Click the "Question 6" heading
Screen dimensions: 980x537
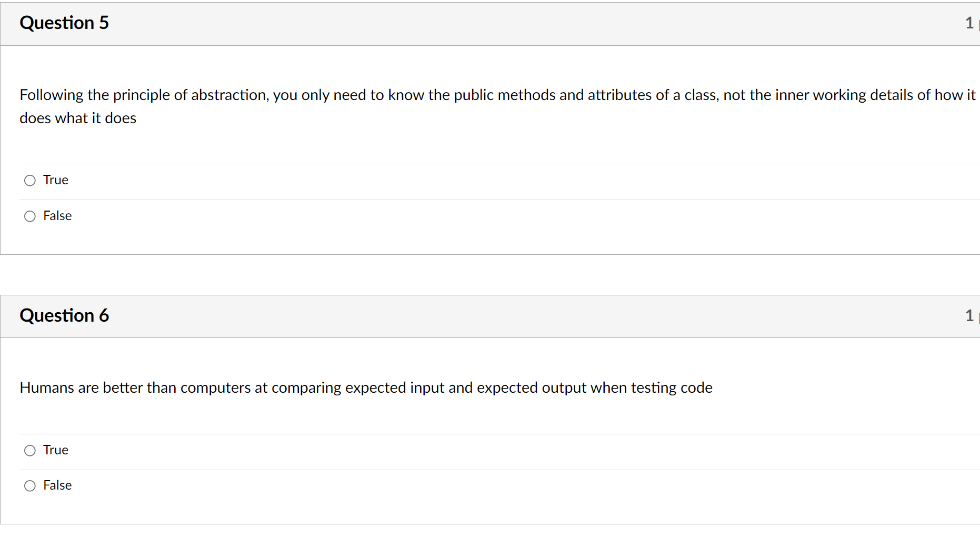(64, 316)
